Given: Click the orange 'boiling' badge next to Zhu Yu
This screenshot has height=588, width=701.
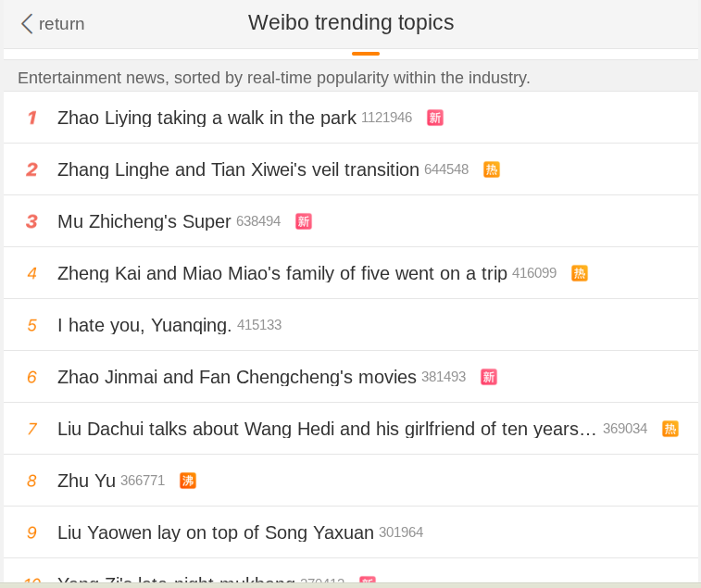Looking at the screenshot, I should coord(188,481).
